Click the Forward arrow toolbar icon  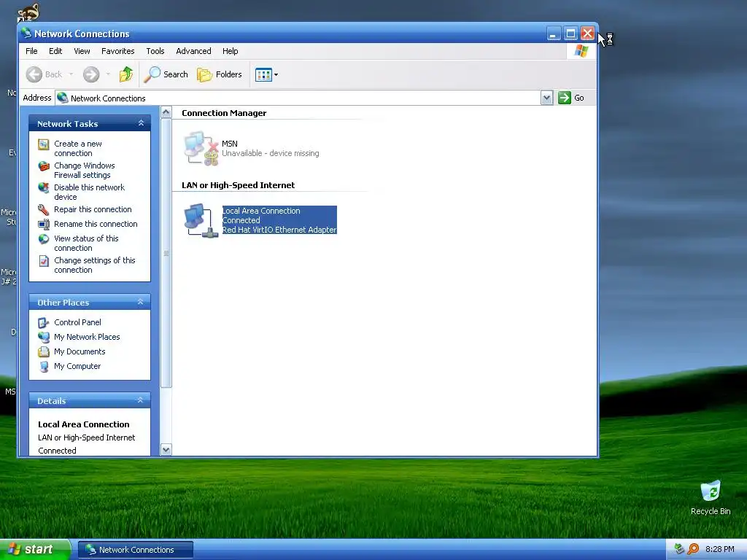pyautogui.click(x=91, y=74)
